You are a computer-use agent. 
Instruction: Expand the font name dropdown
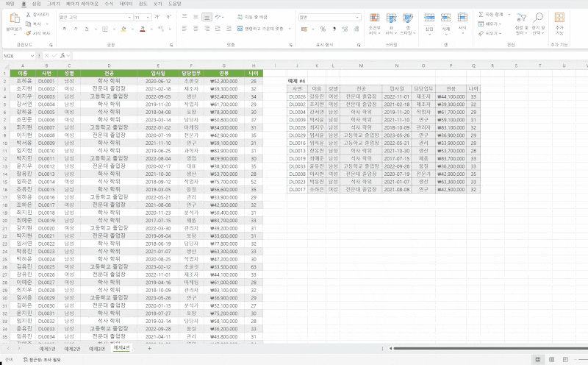click(128, 16)
